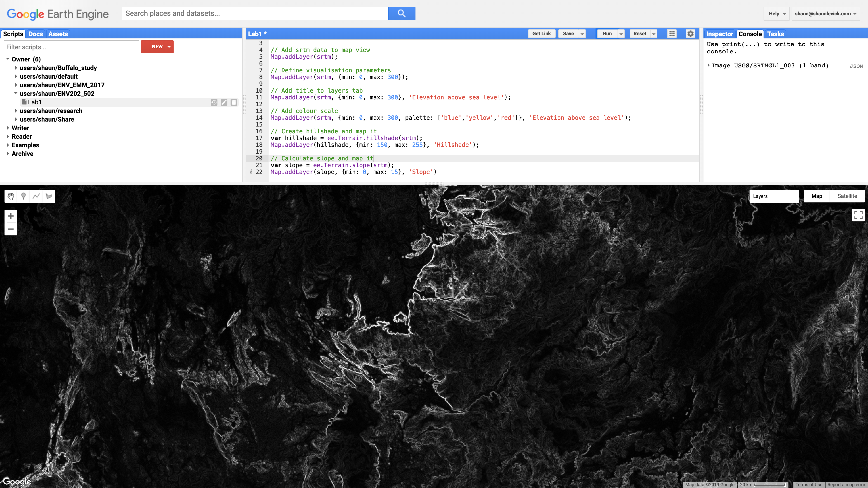Click the Reset dropdown arrow
Viewport: 868px width, 488px height.
653,33
